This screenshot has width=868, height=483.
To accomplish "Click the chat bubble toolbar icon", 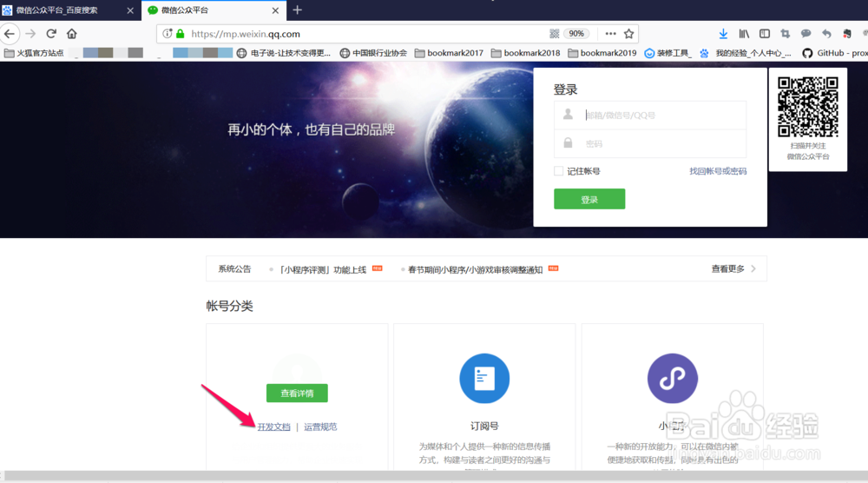I will tap(806, 34).
